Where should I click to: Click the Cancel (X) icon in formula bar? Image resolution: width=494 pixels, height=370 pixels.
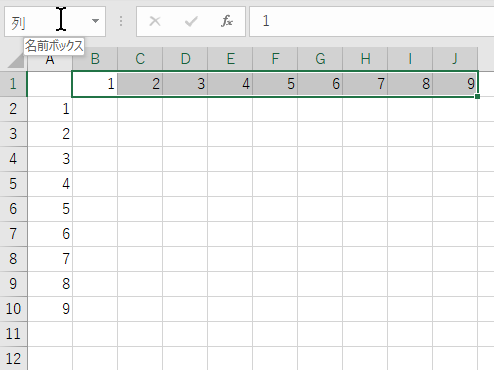tap(155, 21)
